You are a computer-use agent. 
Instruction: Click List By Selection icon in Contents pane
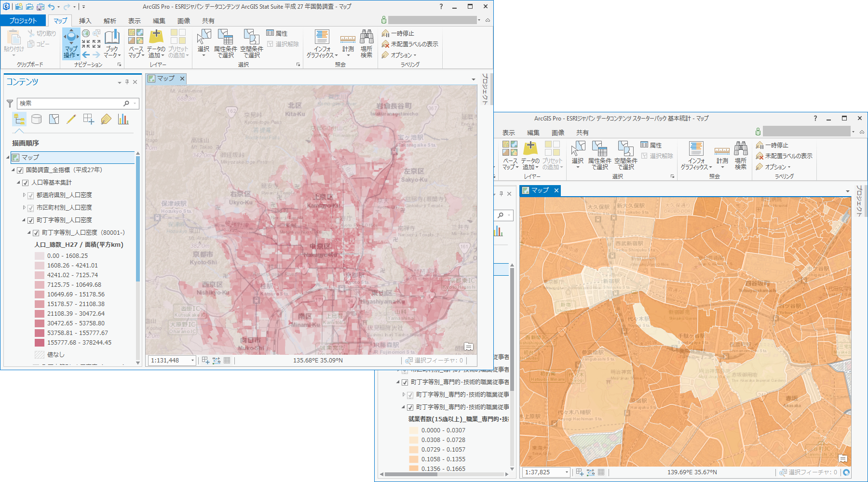point(54,119)
